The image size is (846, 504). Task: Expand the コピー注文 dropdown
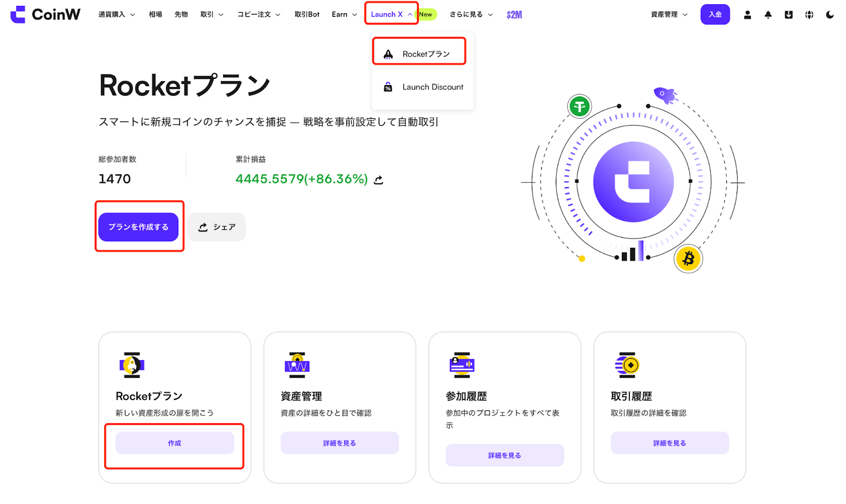[x=259, y=15]
